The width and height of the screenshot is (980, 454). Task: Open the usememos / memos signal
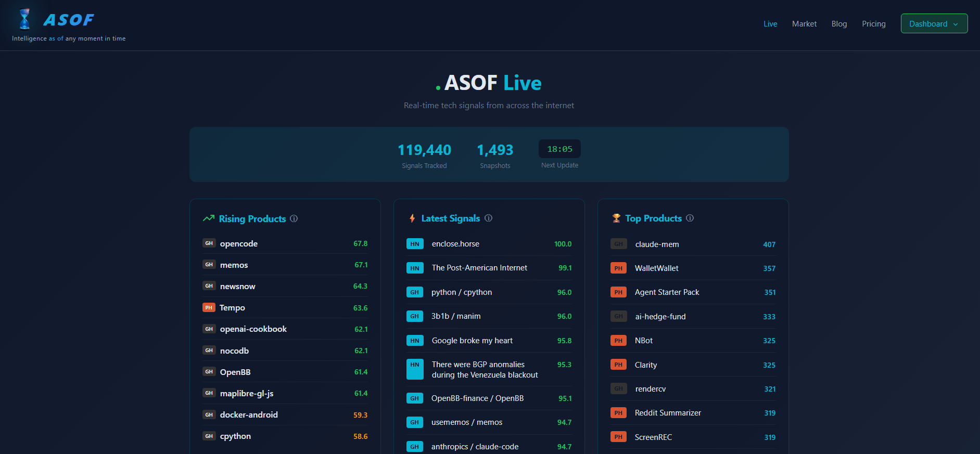coord(467,422)
